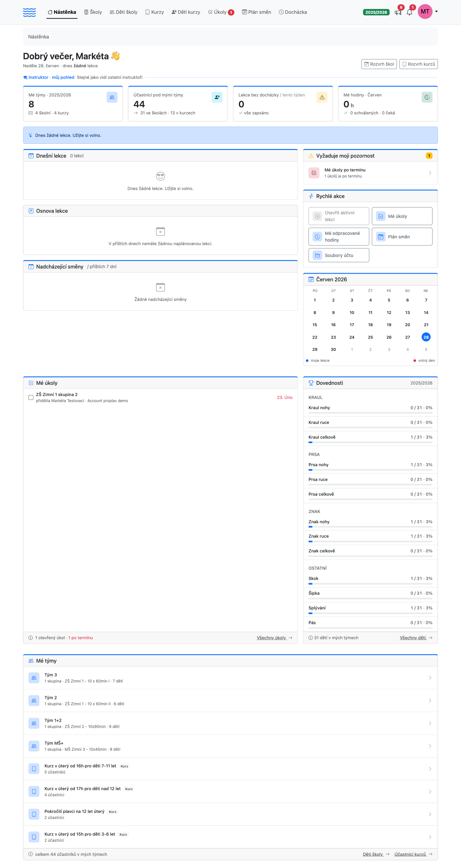The image size is (461, 868).
Task: Click the clock icon on Mé hodiny card
Action: pos(427,97)
